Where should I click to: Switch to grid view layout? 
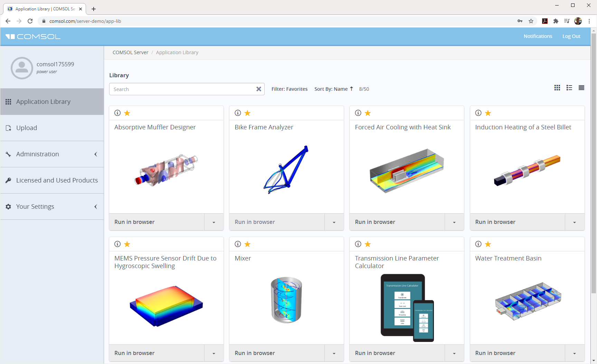[x=557, y=88]
